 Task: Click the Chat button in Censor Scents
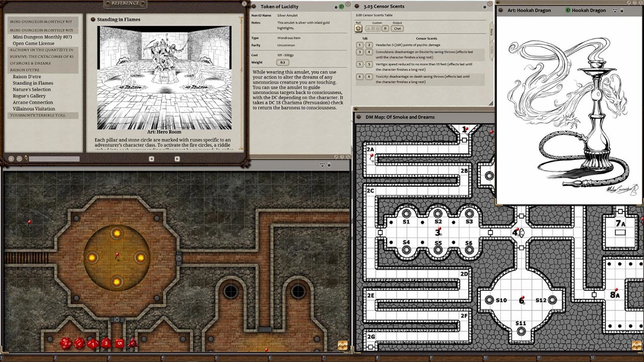pyautogui.click(x=397, y=28)
